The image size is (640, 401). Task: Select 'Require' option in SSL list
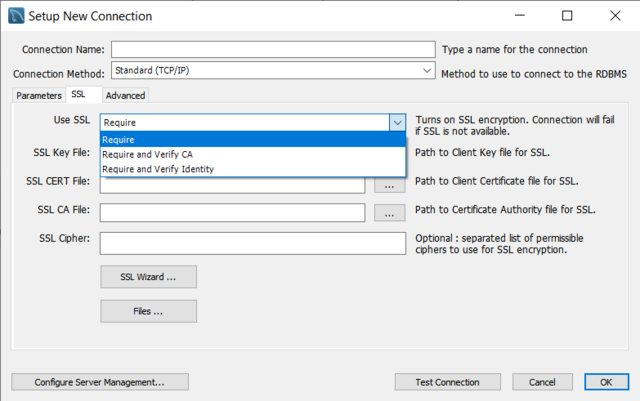(252, 140)
